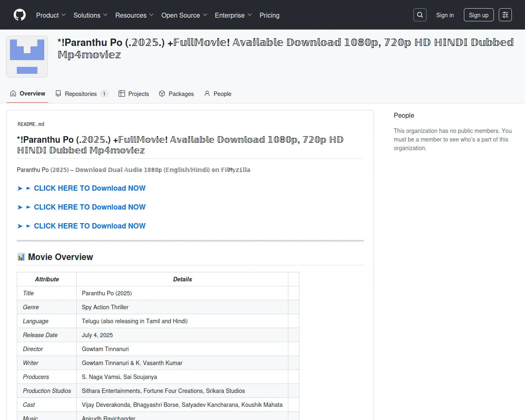Click the Sign in link
The height and width of the screenshot is (420, 525).
[x=445, y=15]
